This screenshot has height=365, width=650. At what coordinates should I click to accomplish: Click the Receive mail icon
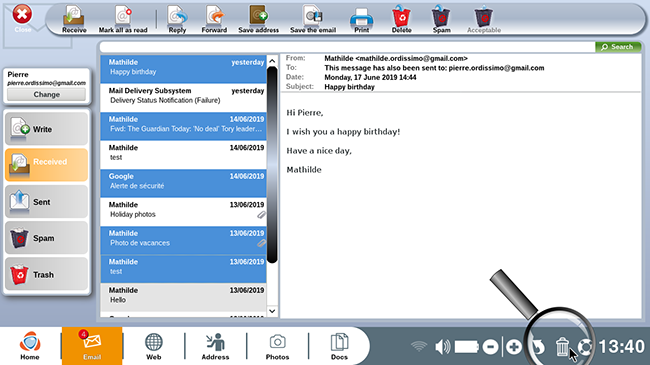click(74, 19)
